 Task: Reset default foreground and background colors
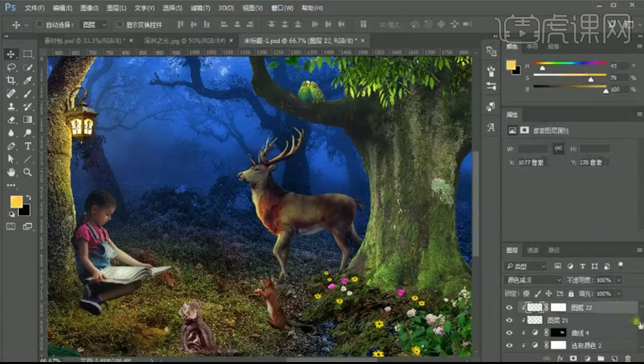12,214
